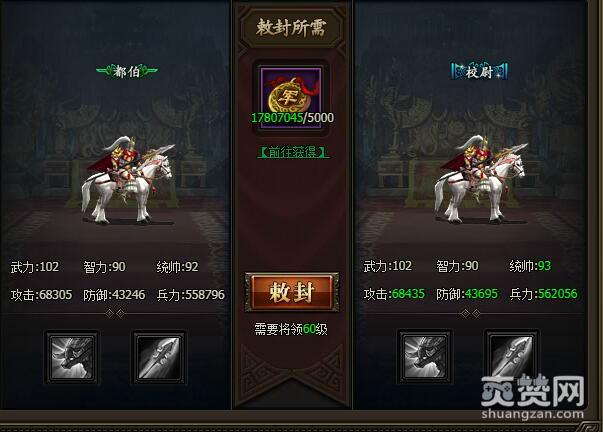Click right panel 攻击:68435 stat

(394, 294)
